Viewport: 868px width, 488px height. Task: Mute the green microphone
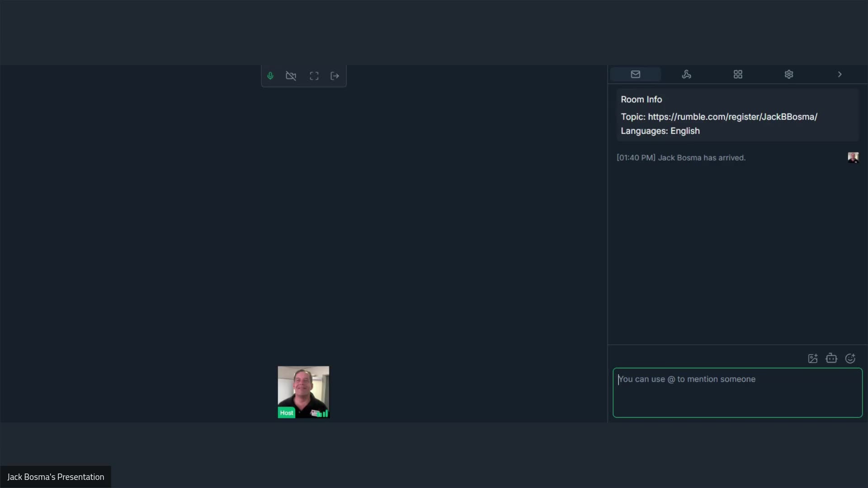(270, 76)
